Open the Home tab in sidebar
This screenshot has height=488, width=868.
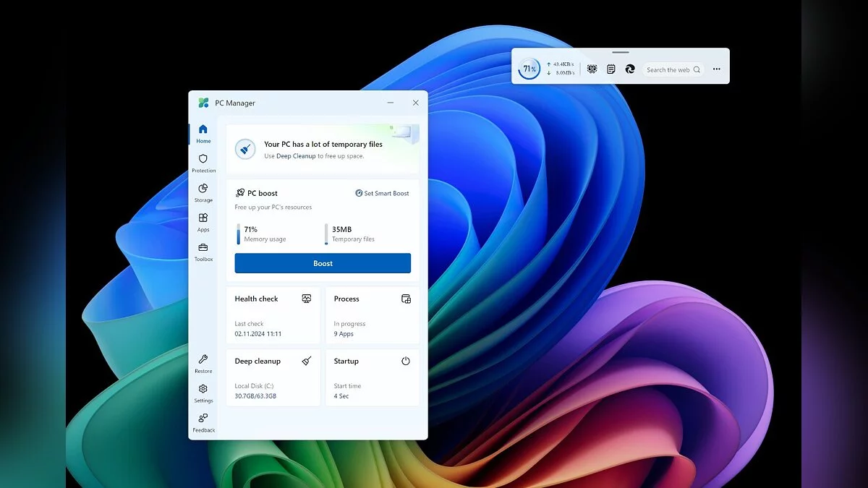click(203, 134)
